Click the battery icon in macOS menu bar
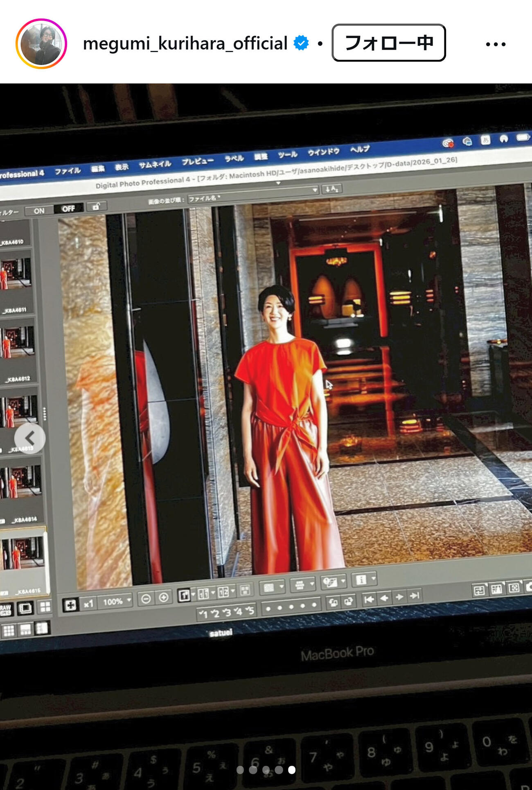Image resolution: width=532 pixels, height=790 pixels. 523,138
